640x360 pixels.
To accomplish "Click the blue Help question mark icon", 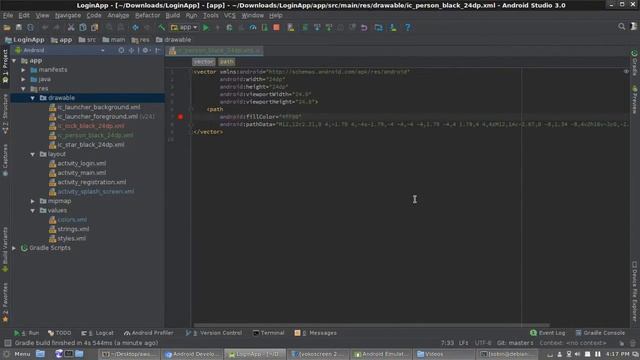I will click(x=407, y=27).
